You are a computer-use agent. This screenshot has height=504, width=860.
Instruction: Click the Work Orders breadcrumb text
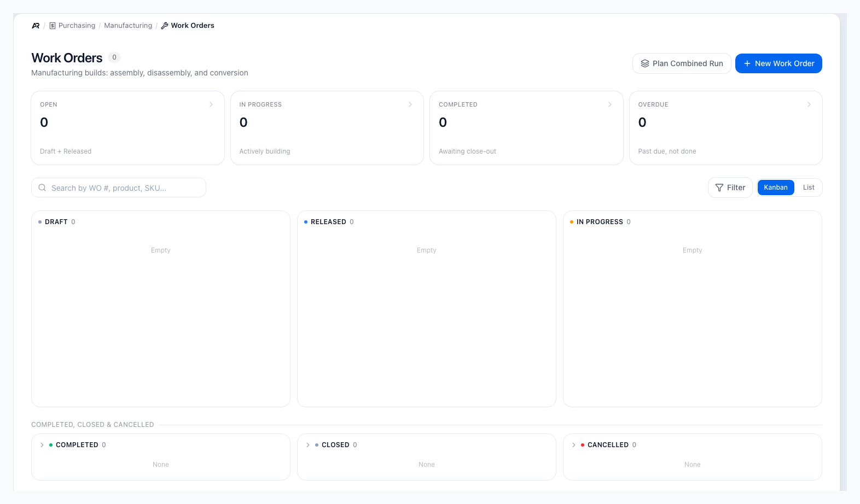coord(193,26)
